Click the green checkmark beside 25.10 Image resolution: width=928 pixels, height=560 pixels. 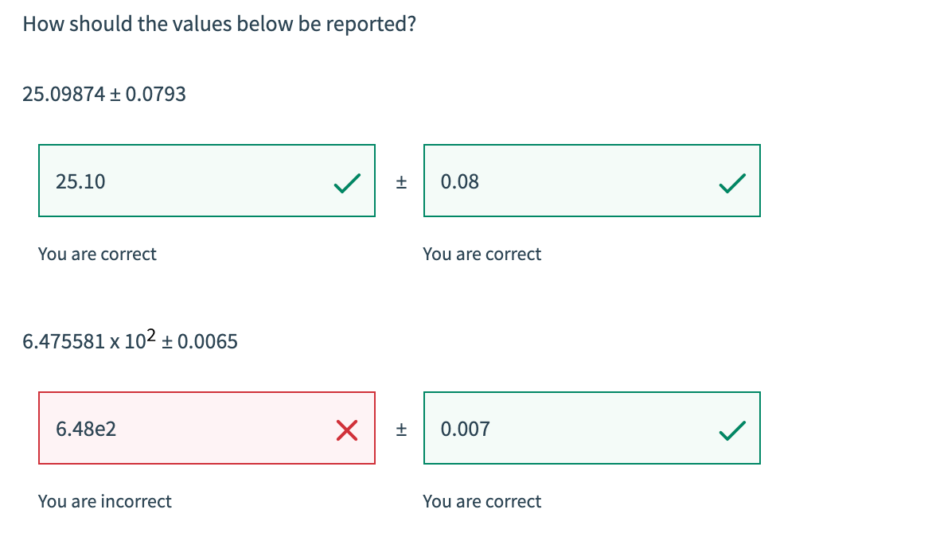pyautogui.click(x=347, y=182)
